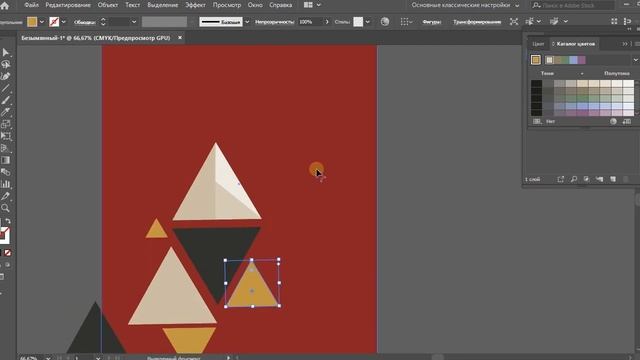Select the Gradient tool
The image size is (640, 360).
(6, 160)
